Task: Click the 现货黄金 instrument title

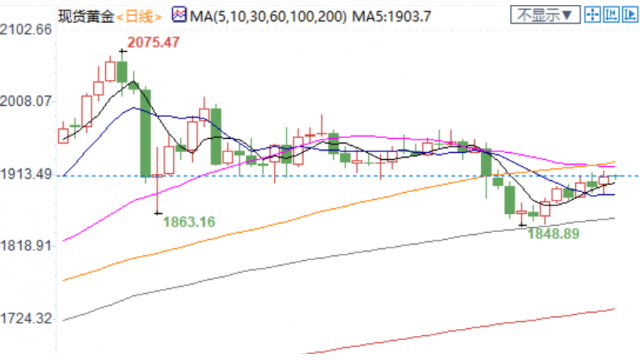Action: point(86,16)
